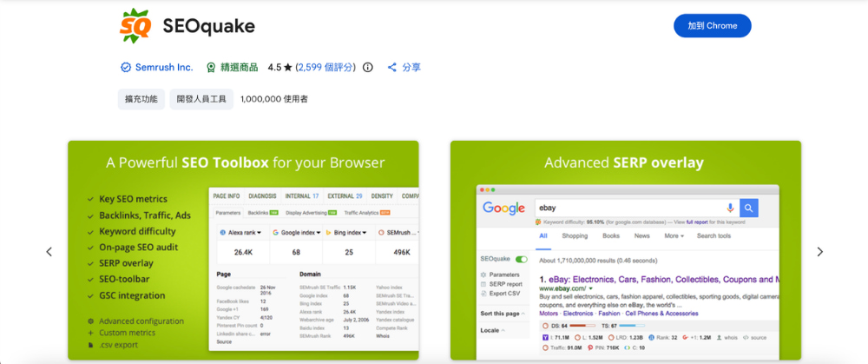
Task: Click the 精選商品 featured badge icon
Action: click(x=210, y=68)
